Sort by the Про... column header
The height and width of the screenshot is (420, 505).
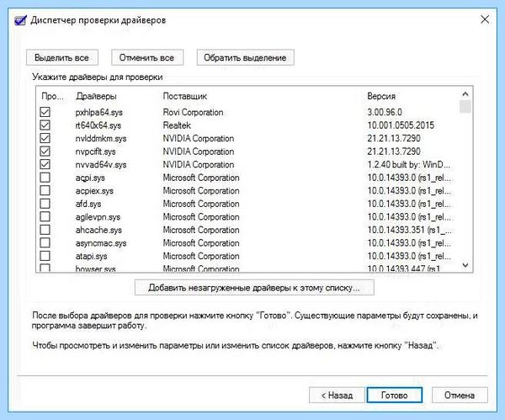(x=52, y=96)
